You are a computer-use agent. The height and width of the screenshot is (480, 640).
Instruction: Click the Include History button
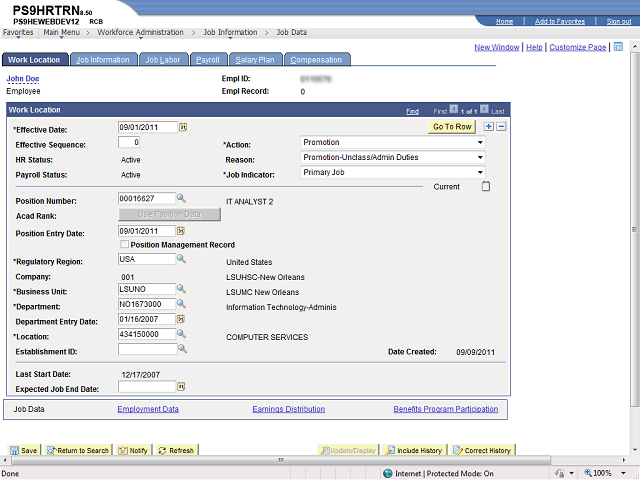pyautogui.click(x=415, y=450)
